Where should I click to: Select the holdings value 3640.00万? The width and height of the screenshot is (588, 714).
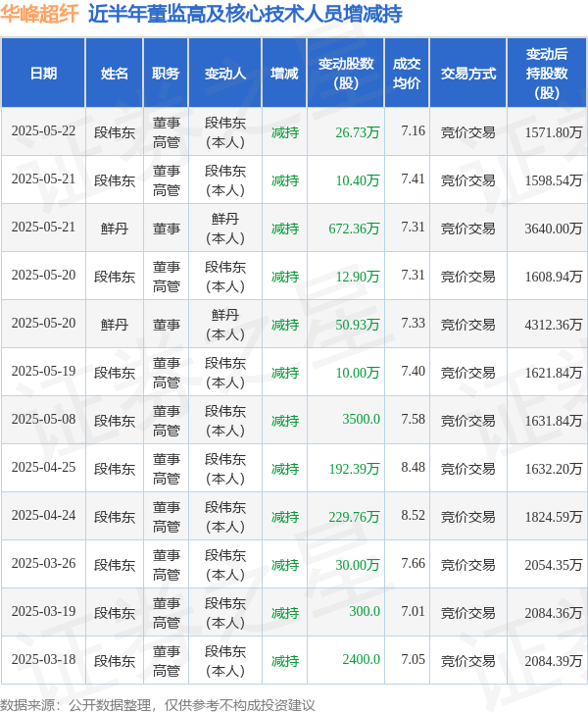[x=554, y=229]
